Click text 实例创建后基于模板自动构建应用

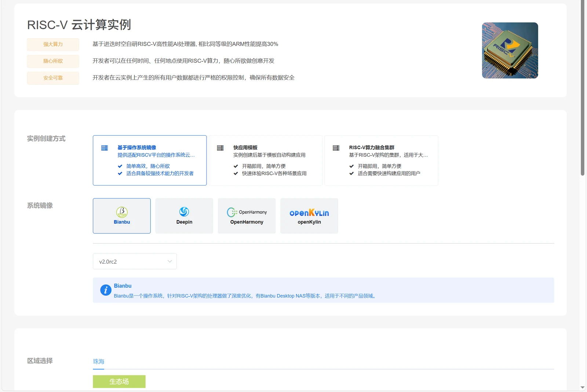[x=269, y=155]
